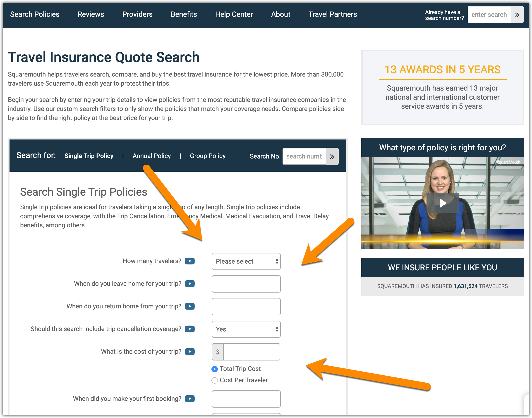Click the Search Policies menu item
532x418 pixels.
pos(35,14)
